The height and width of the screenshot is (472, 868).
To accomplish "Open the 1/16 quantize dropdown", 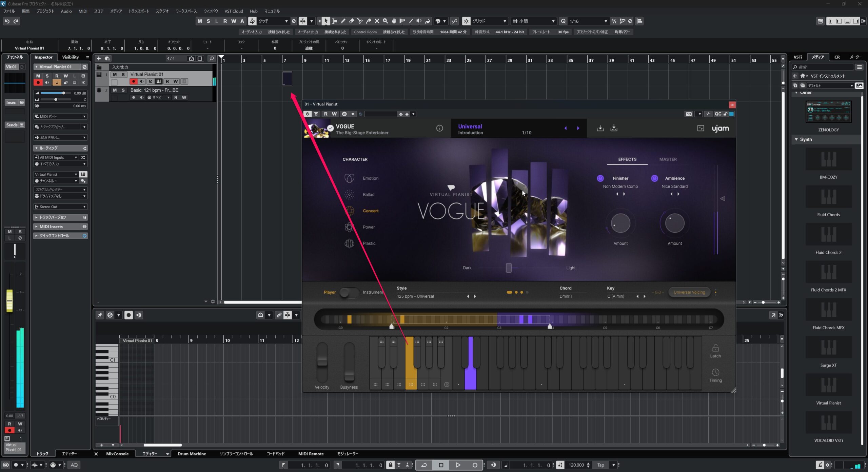I will (588, 21).
